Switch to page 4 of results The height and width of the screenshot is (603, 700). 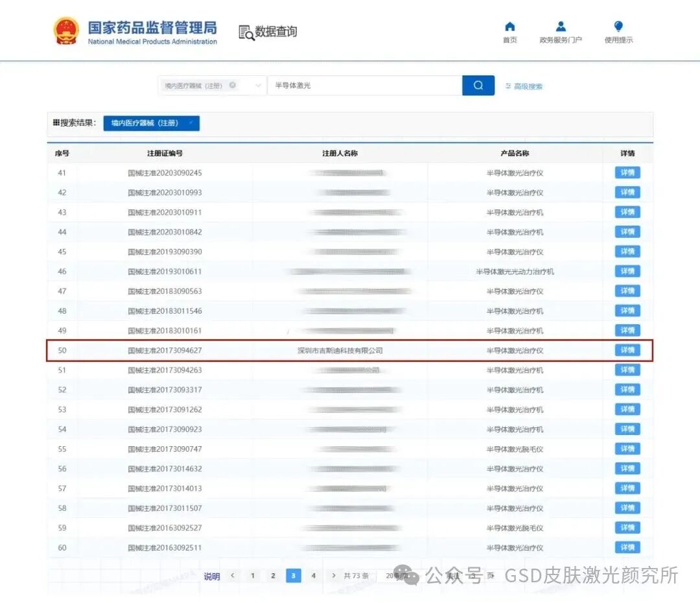pos(314,576)
